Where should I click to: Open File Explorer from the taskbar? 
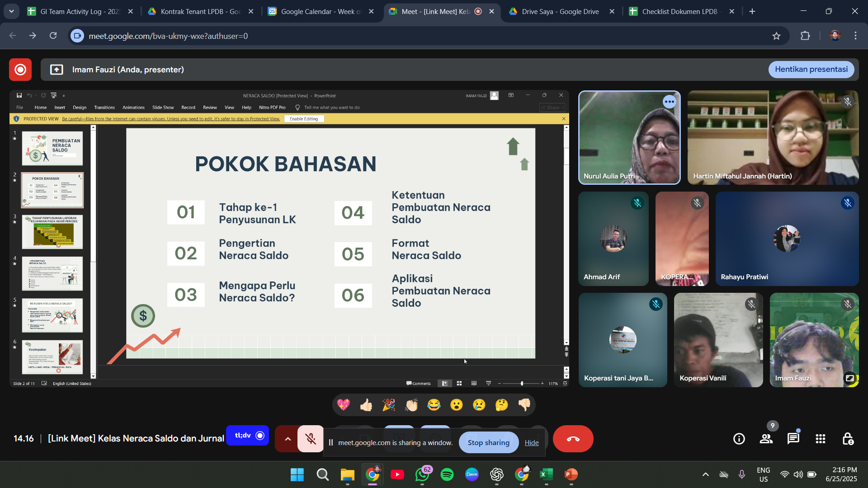(347, 474)
